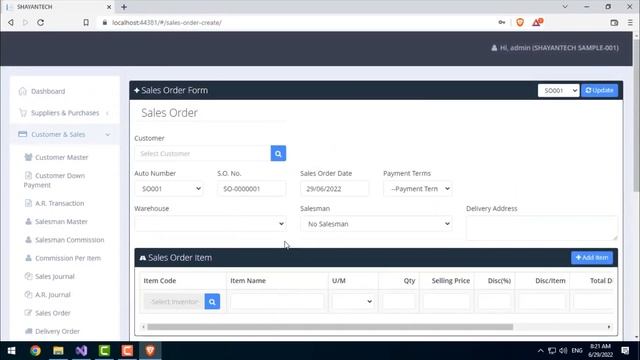This screenshot has height=360, width=640.
Task: Click the A.R. Transaction document icon
Action: (x=28, y=203)
